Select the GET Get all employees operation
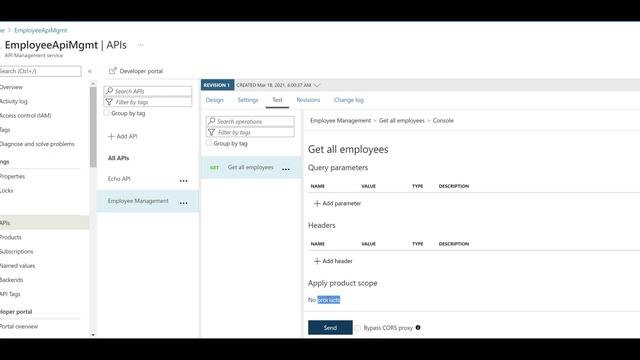 pyautogui.click(x=251, y=167)
